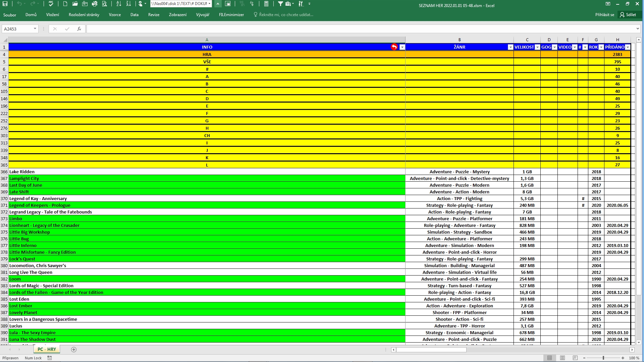Open the Data tab

click(135, 15)
